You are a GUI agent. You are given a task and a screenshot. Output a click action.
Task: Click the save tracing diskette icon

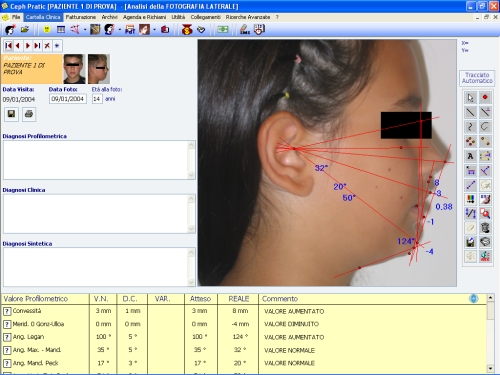tap(470, 242)
